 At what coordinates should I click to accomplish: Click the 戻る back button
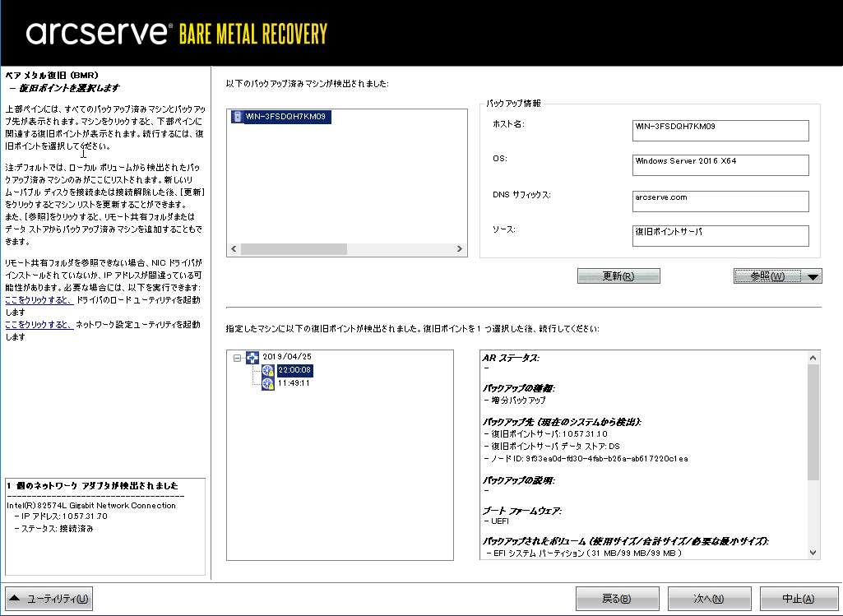(617, 599)
